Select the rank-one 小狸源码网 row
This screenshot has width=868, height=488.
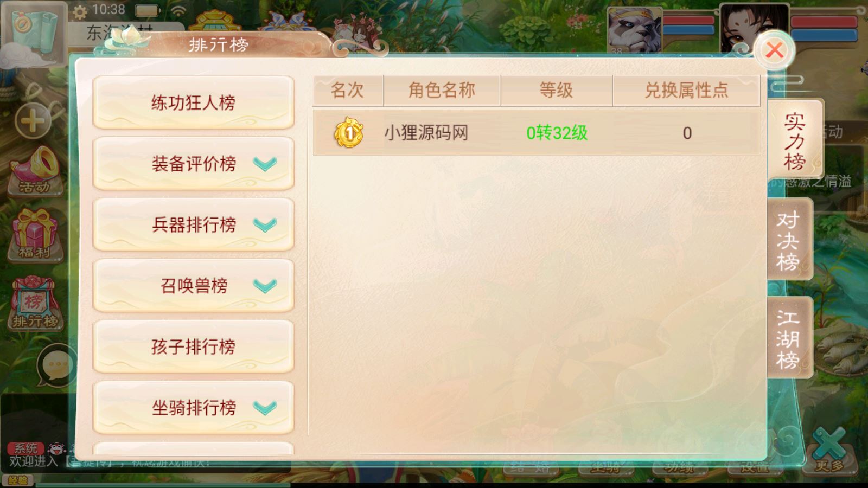(x=537, y=133)
